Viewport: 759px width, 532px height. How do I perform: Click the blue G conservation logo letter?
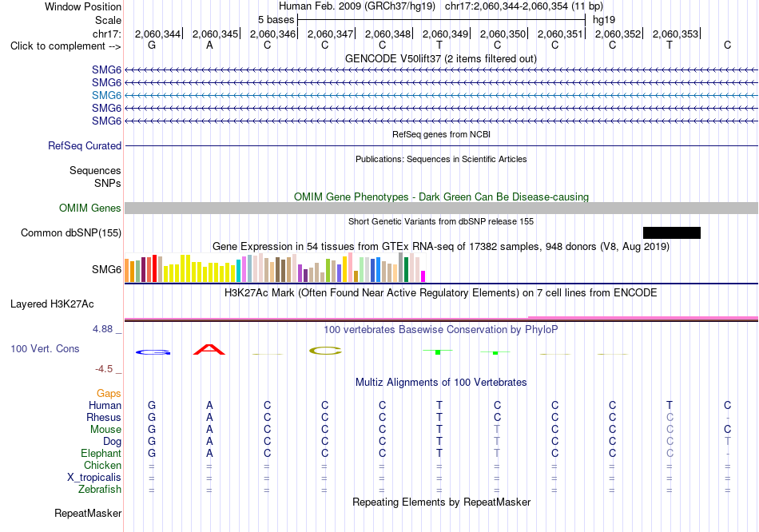153,352
